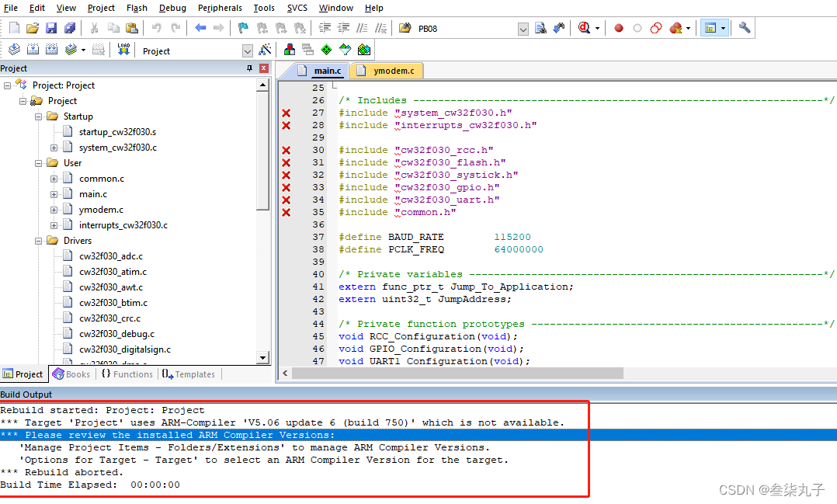837x504 pixels.
Task: Click the Functions panel label
Action: point(133,374)
